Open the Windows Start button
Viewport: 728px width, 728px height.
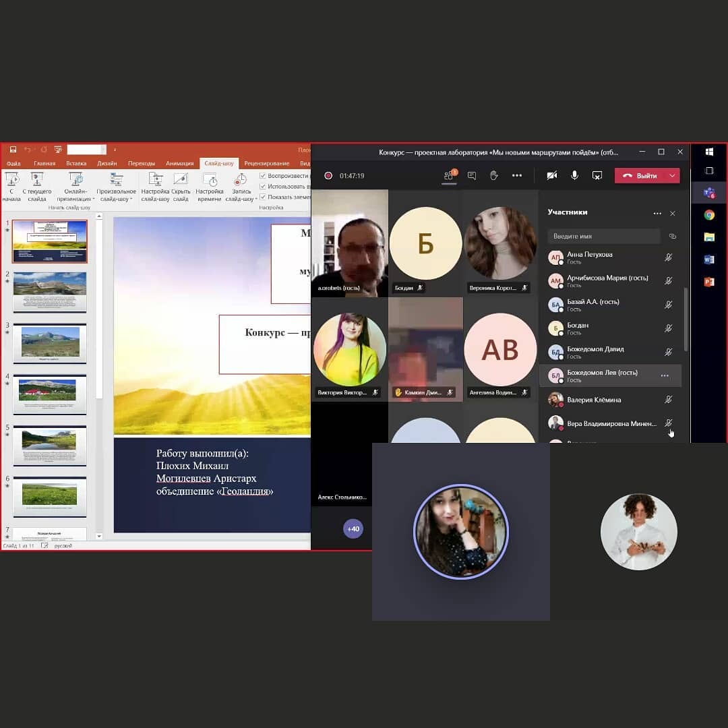[x=709, y=152]
